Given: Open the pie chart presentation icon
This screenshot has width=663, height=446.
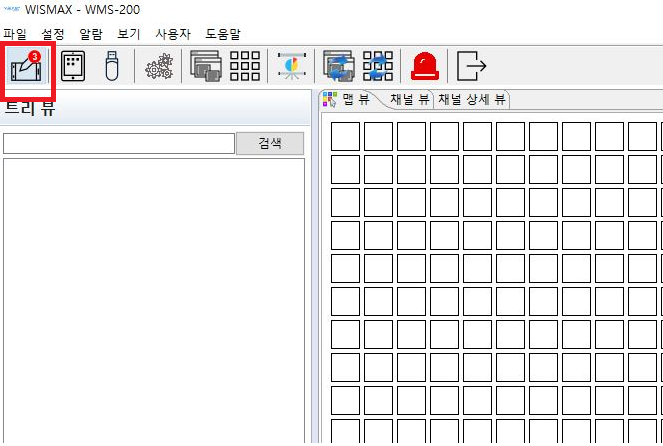Looking at the screenshot, I should point(292,66).
